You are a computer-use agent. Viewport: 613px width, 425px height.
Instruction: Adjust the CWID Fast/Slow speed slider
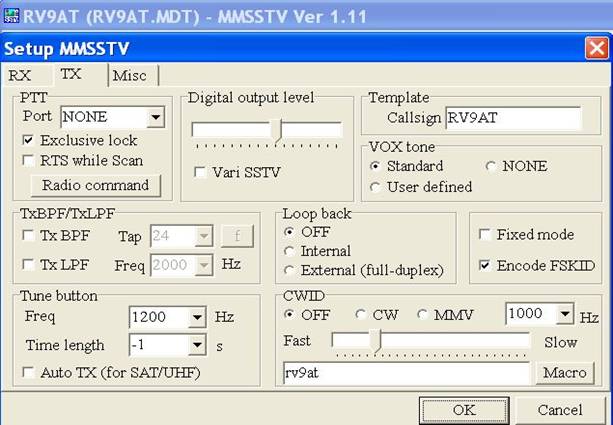coord(376,342)
